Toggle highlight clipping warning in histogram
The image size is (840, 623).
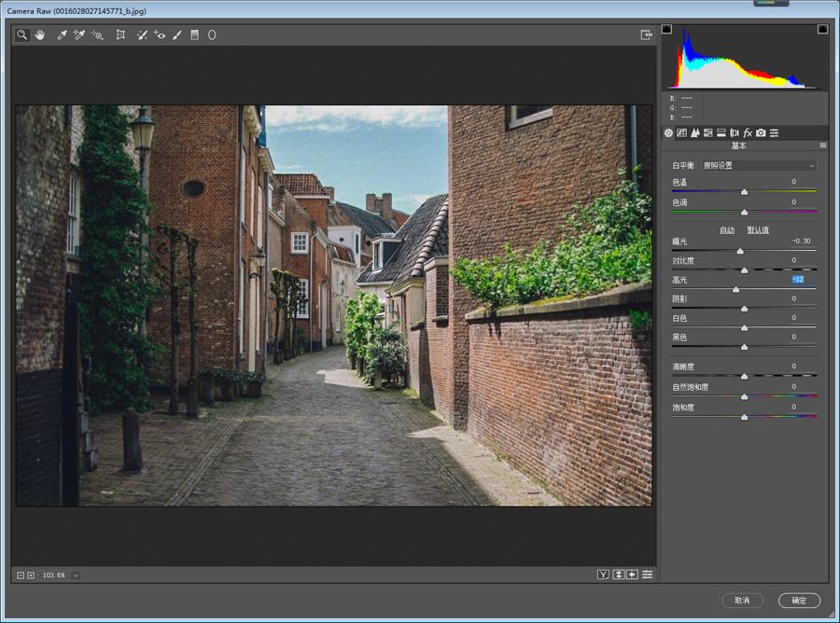tap(822, 30)
